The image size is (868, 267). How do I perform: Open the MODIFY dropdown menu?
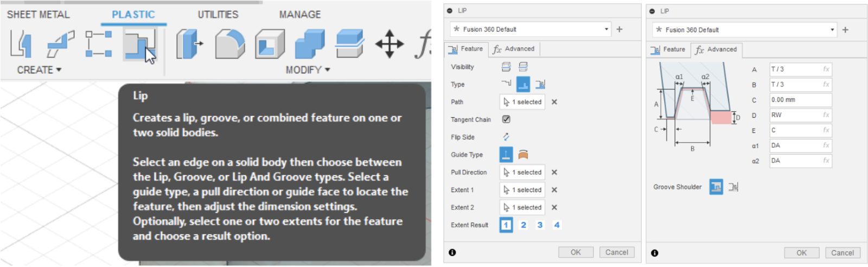[308, 70]
